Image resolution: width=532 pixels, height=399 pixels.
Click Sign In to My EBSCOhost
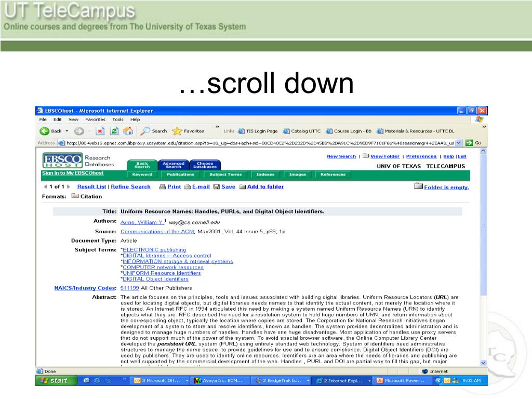click(x=73, y=173)
